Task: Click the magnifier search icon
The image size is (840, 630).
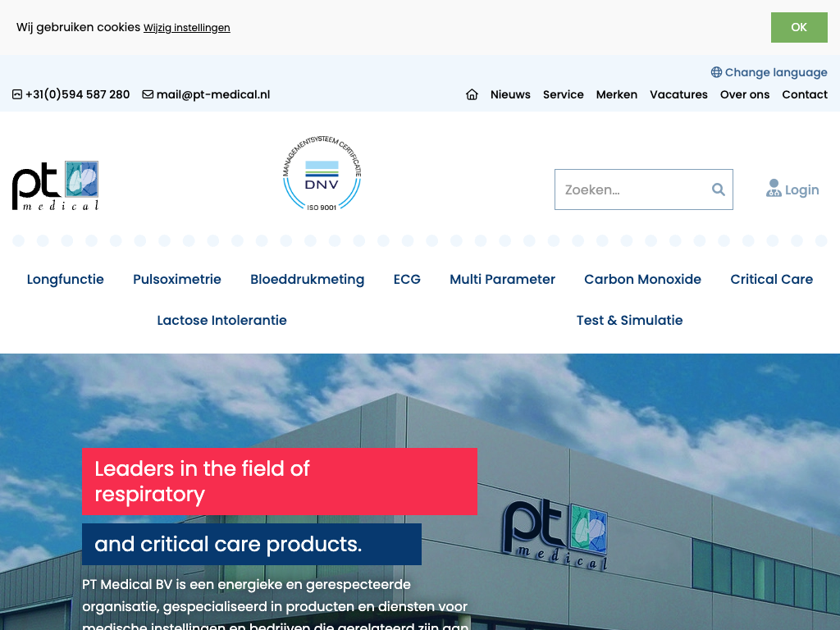Action: click(718, 189)
